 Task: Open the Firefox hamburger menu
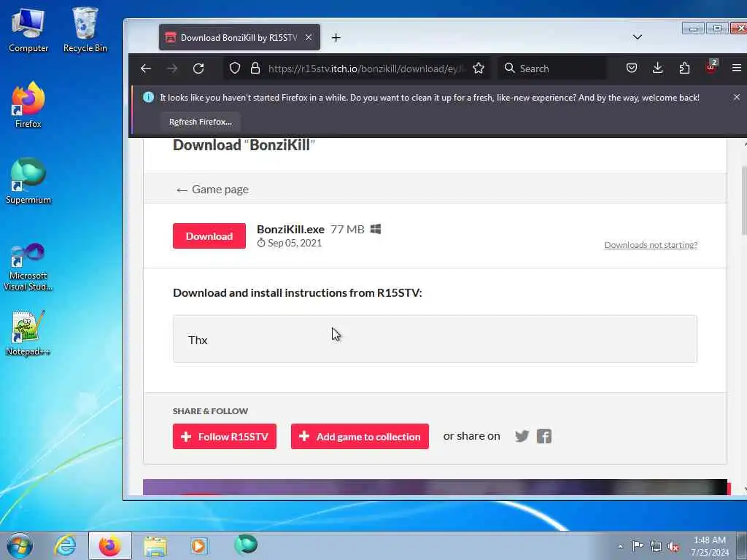click(737, 68)
